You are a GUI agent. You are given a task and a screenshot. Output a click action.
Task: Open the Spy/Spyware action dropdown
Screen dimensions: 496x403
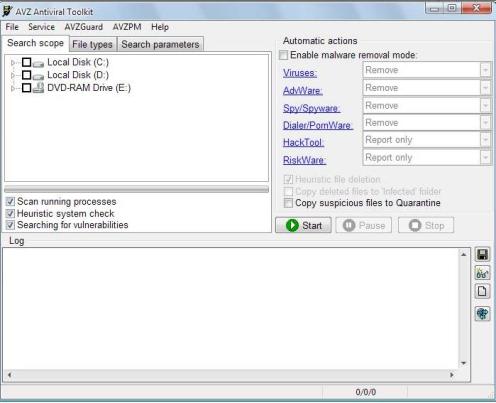(485, 105)
